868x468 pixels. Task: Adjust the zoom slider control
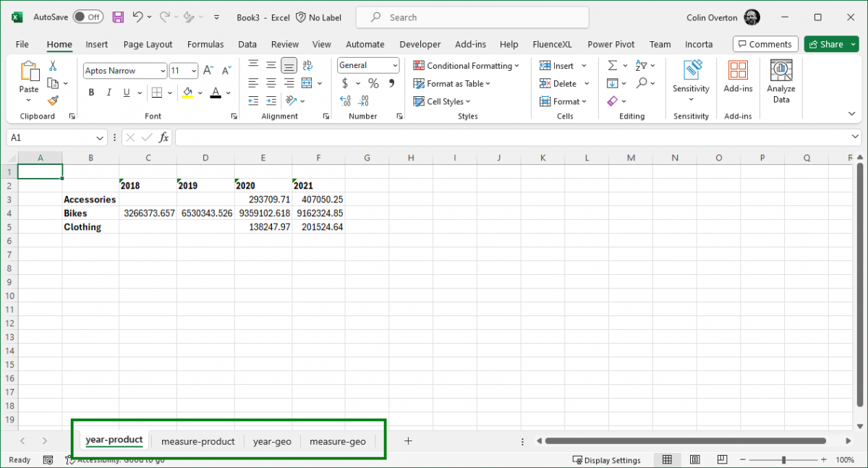783,459
